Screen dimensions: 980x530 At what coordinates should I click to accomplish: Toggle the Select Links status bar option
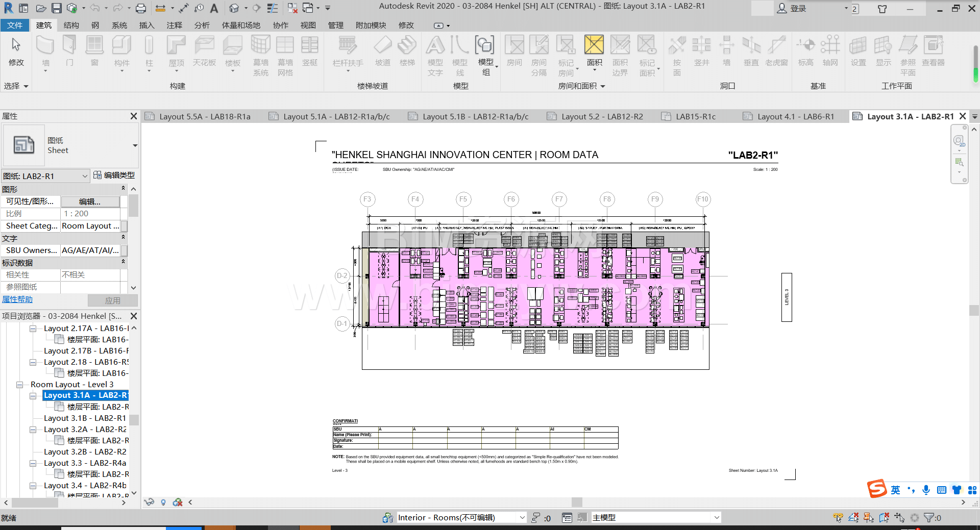(838, 518)
